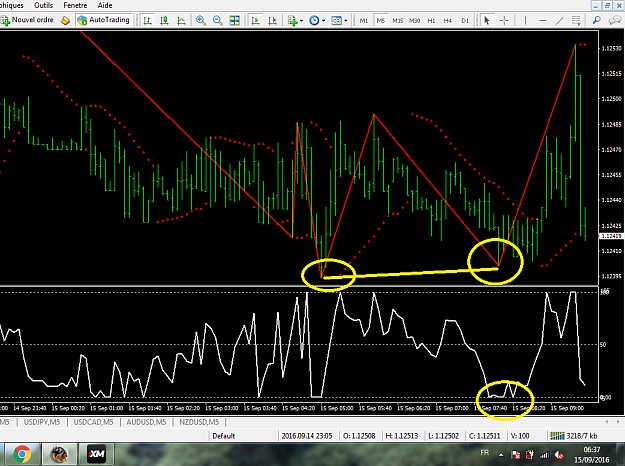This screenshot has height=466, width=625.
Task: Open the horse icon app in taskbar
Action: click(59, 454)
